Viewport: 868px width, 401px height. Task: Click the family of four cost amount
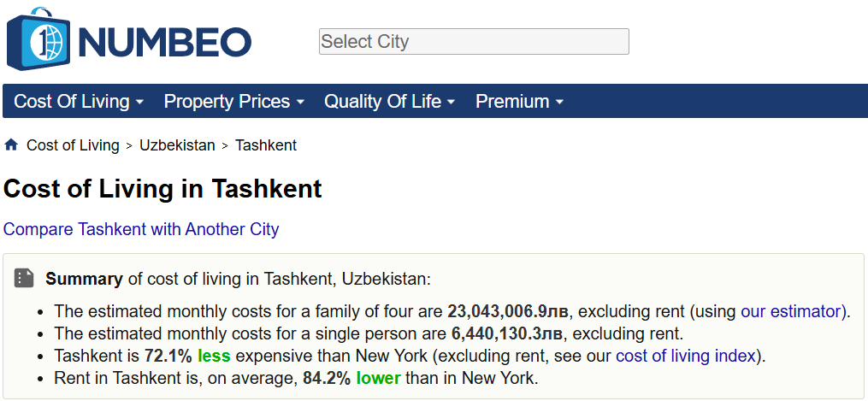pyautogui.click(x=507, y=311)
